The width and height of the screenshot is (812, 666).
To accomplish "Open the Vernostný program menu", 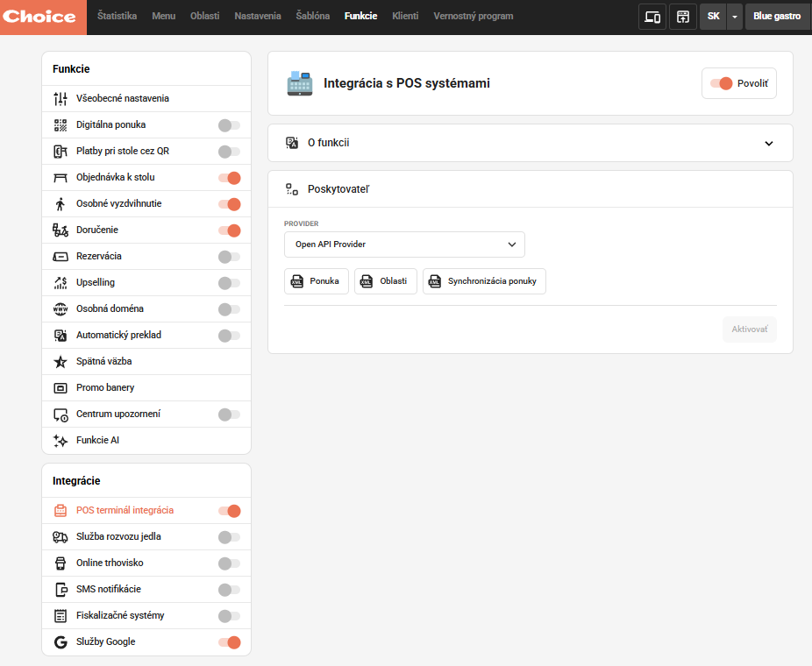I will click(x=473, y=16).
